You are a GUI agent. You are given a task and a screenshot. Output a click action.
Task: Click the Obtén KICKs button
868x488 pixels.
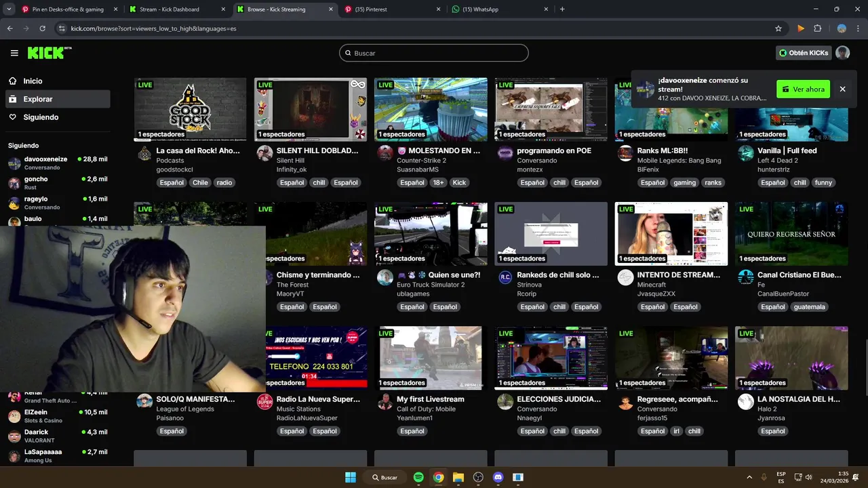click(x=804, y=53)
